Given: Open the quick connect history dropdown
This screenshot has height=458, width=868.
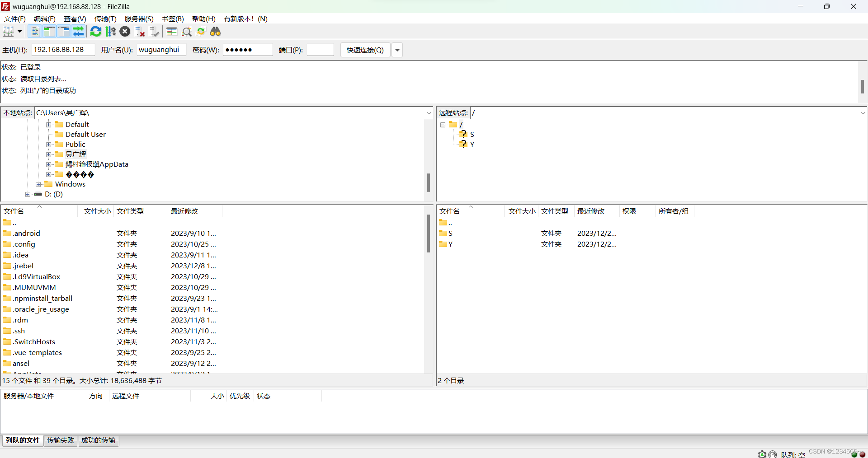Looking at the screenshot, I should 397,50.
